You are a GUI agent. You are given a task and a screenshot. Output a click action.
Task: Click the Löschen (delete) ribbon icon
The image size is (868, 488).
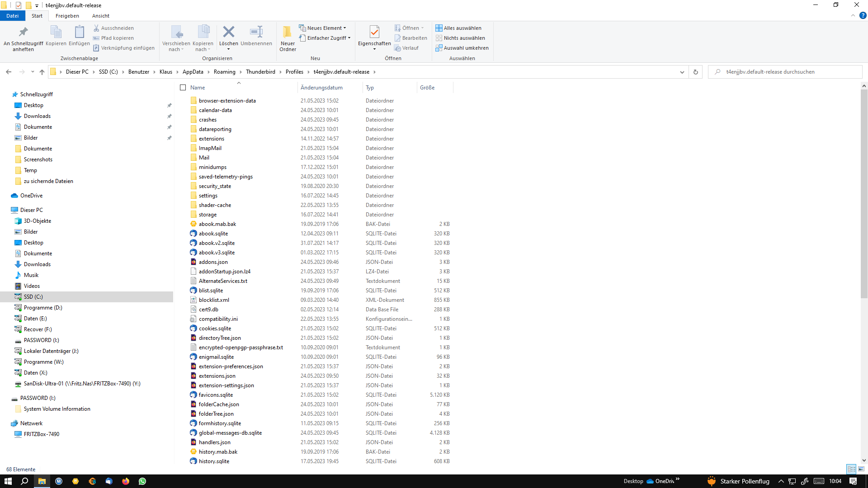[x=228, y=33]
